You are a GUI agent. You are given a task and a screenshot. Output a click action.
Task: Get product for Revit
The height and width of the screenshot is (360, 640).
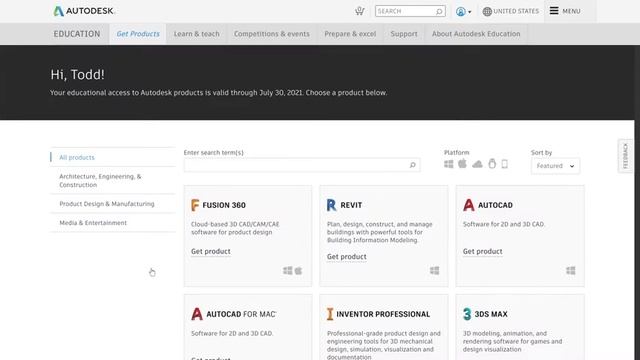[347, 257]
